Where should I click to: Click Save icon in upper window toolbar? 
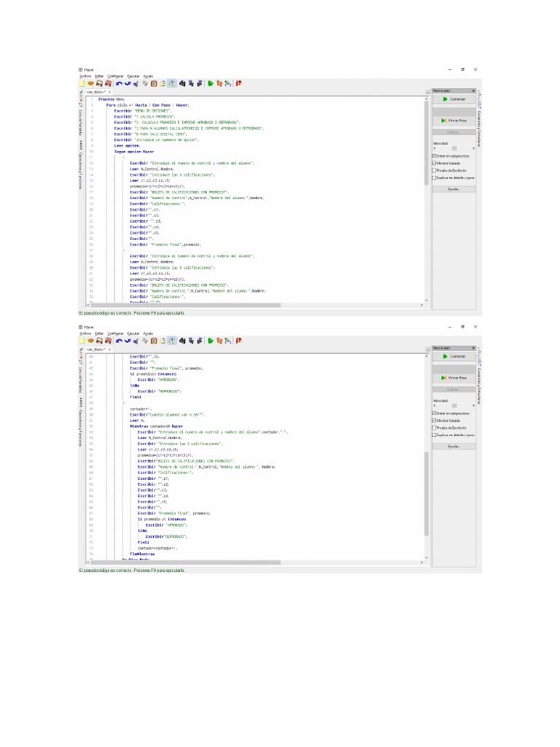tap(99, 84)
